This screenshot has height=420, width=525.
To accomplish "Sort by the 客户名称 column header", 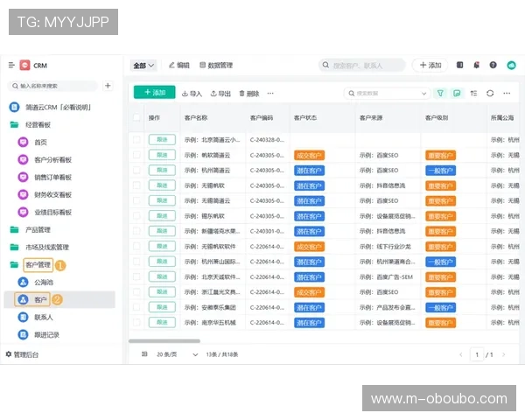I will click(196, 117).
